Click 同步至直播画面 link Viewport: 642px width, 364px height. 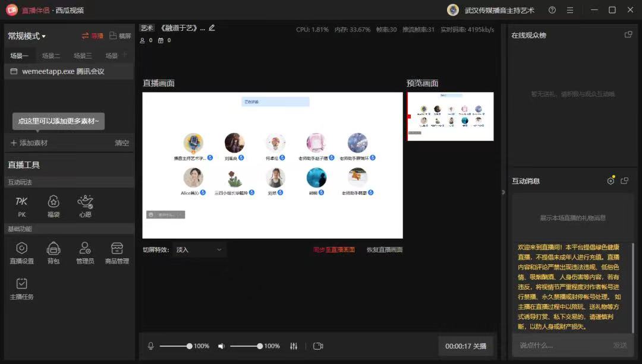pos(334,249)
